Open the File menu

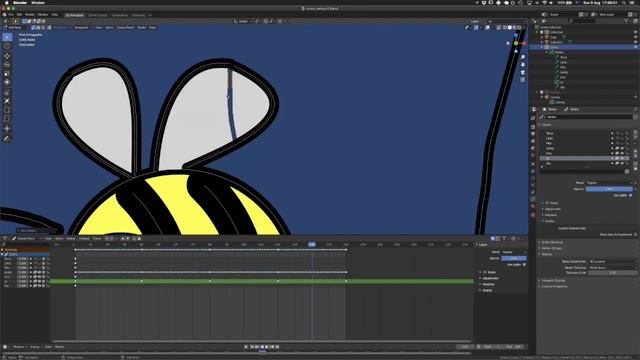coord(11,15)
